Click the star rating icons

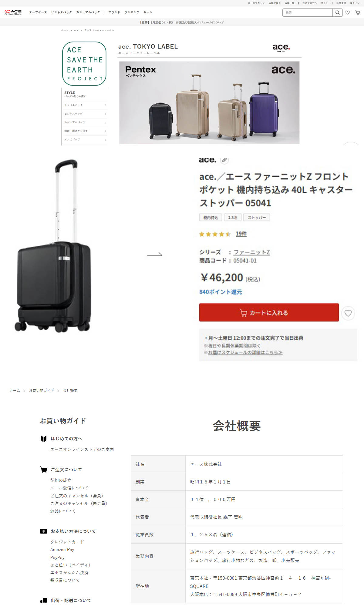215,234
